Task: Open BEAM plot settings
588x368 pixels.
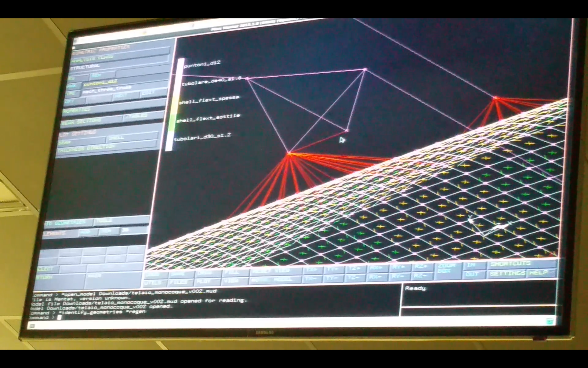Action: tap(82, 142)
